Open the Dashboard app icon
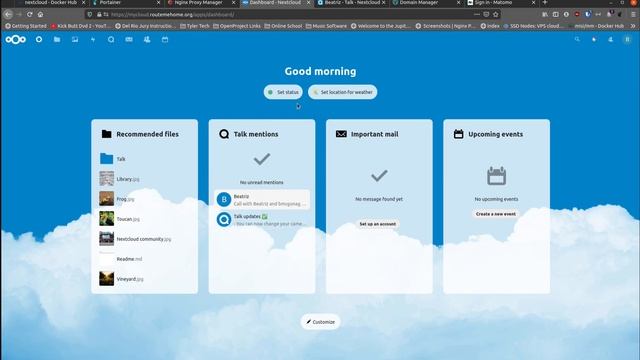The width and height of the screenshot is (640, 360). [39, 40]
